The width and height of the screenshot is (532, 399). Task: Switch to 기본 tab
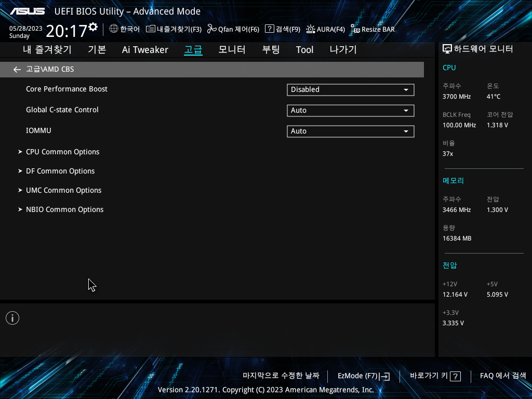(97, 49)
